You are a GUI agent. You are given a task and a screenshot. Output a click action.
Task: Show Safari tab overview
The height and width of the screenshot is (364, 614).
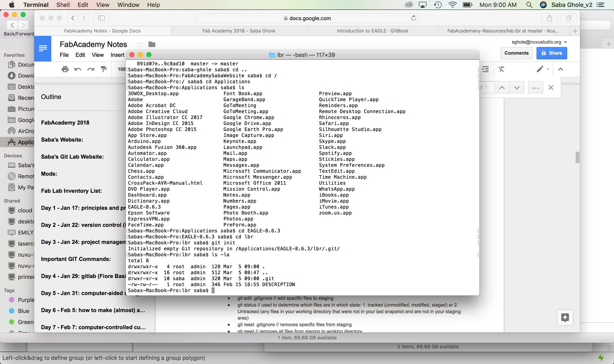569,18
